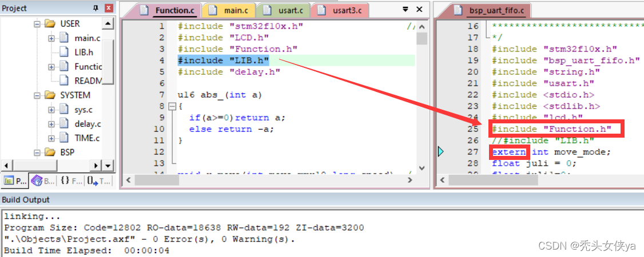Switch to the Templates tab at panel bottom

pyautogui.click(x=98, y=180)
